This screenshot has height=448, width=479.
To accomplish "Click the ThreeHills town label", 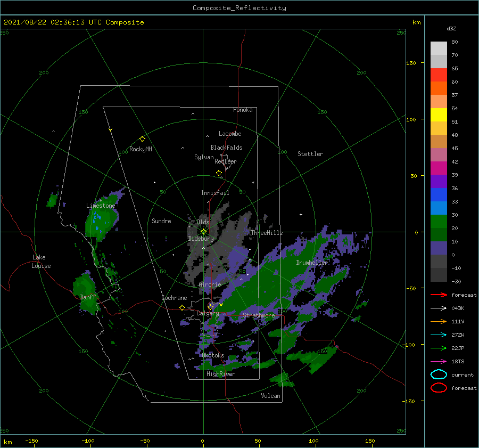I will click(267, 233).
